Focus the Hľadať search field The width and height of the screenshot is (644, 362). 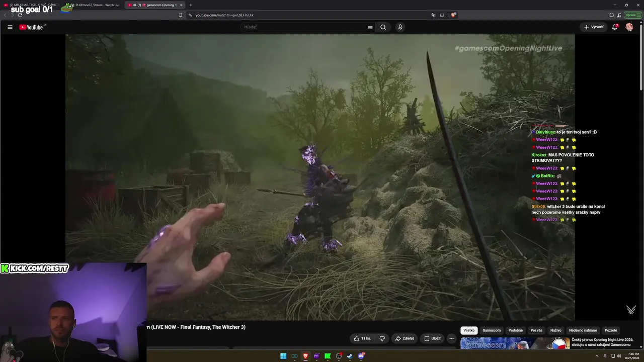(x=307, y=27)
